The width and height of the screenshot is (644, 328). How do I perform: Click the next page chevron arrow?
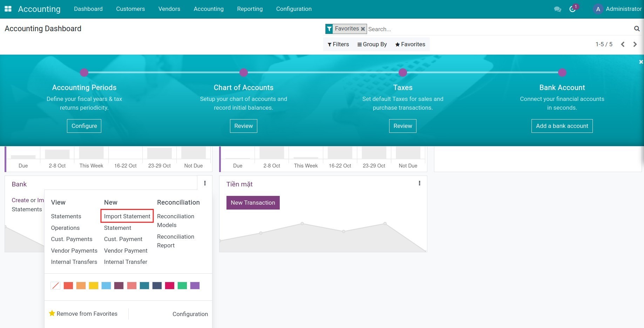[635, 44]
